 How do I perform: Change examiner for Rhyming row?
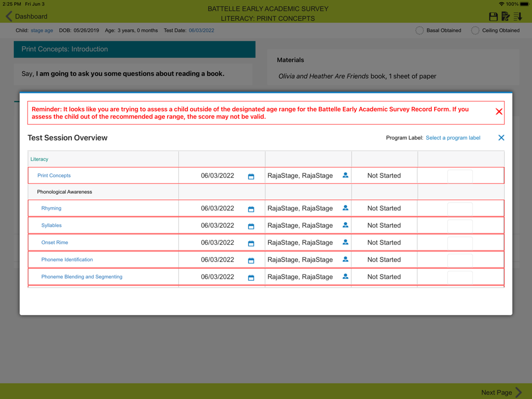345,208
